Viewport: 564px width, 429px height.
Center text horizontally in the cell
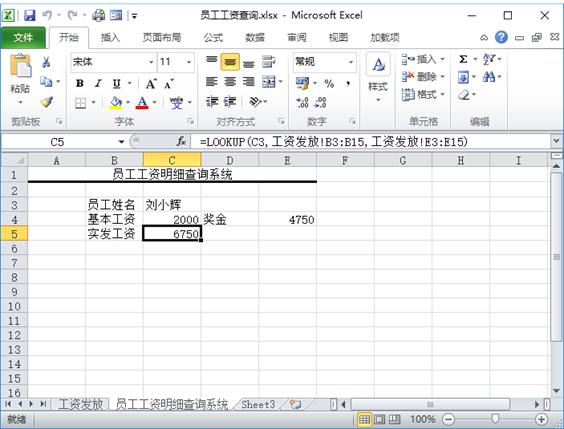click(x=230, y=82)
